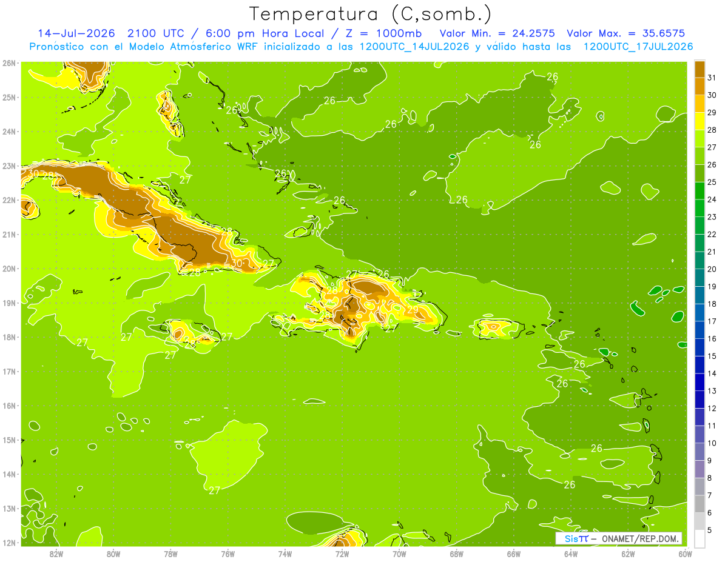Screen dimensions: 728x562
Task: Click the '72W' longitude axis label
Action: [x=342, y=554]
